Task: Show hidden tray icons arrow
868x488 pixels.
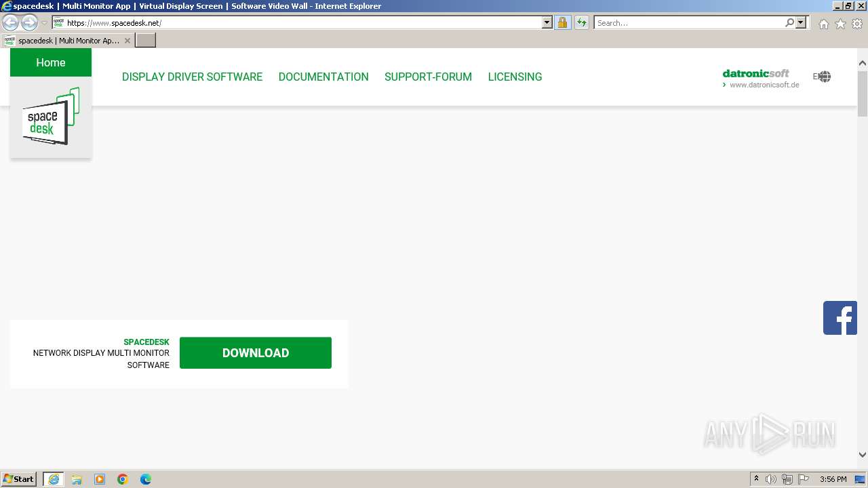Action: (x=756, y=479)
